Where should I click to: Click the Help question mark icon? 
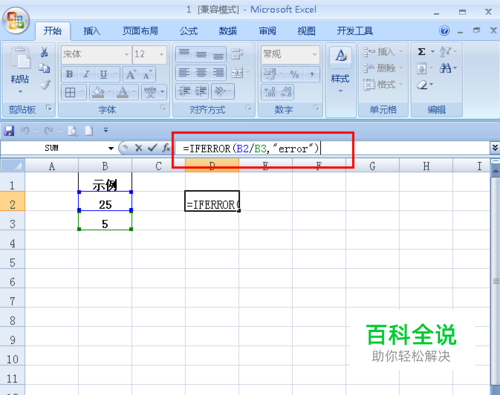coord(444,31)
